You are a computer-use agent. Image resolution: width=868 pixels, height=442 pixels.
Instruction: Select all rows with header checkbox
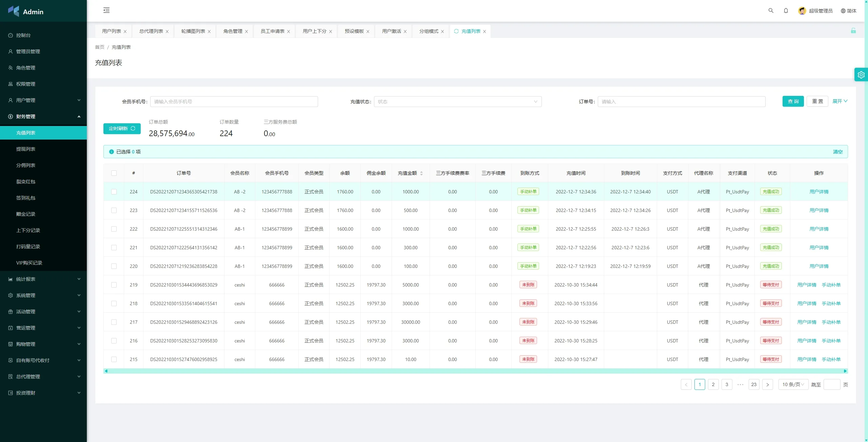point(114,173)
